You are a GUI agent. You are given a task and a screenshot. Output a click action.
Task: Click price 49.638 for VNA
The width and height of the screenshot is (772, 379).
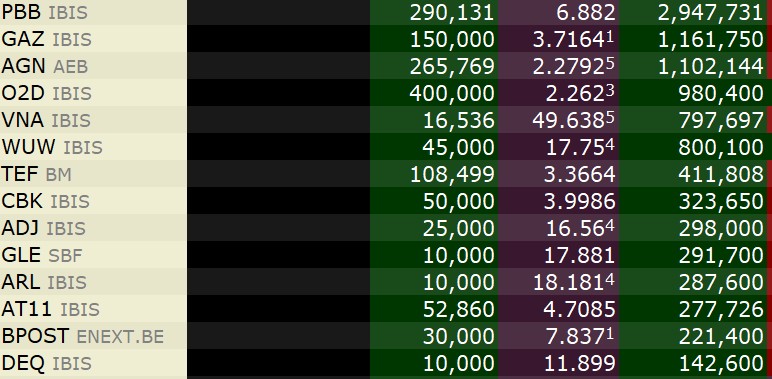pos(574,121)
